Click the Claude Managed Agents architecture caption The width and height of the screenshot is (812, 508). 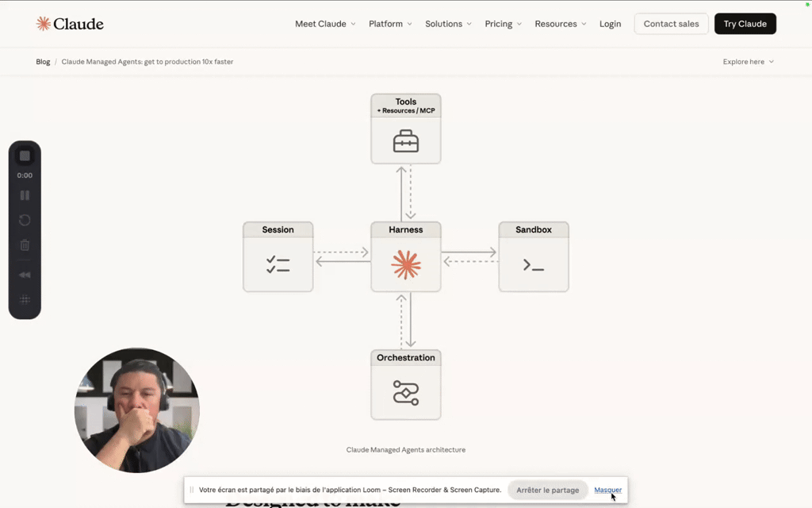click(406, 450)
